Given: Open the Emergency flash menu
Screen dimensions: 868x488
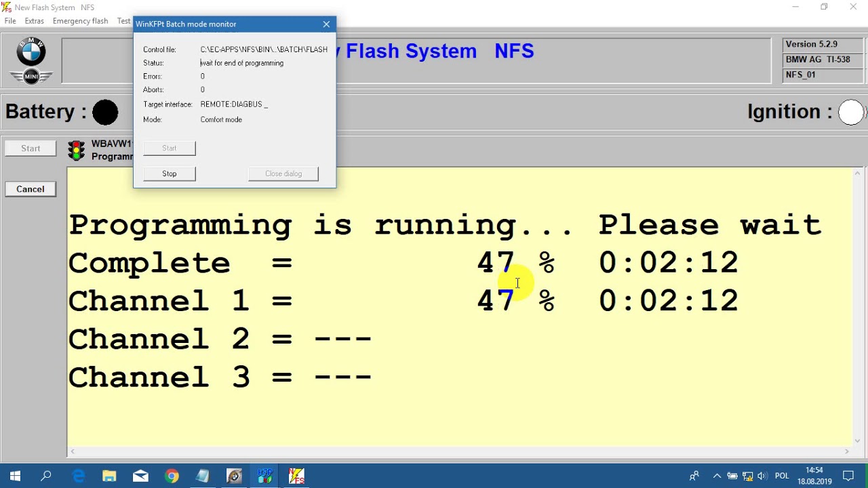Looking at the screenshot, I should coord(80,21).
